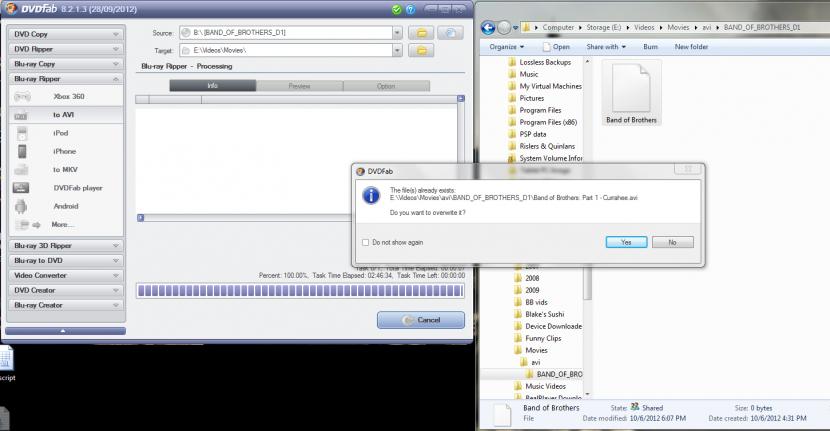This screenshot has height=431, width=830.
Task: Check the Do not show again box
Action: pos(365,242)
